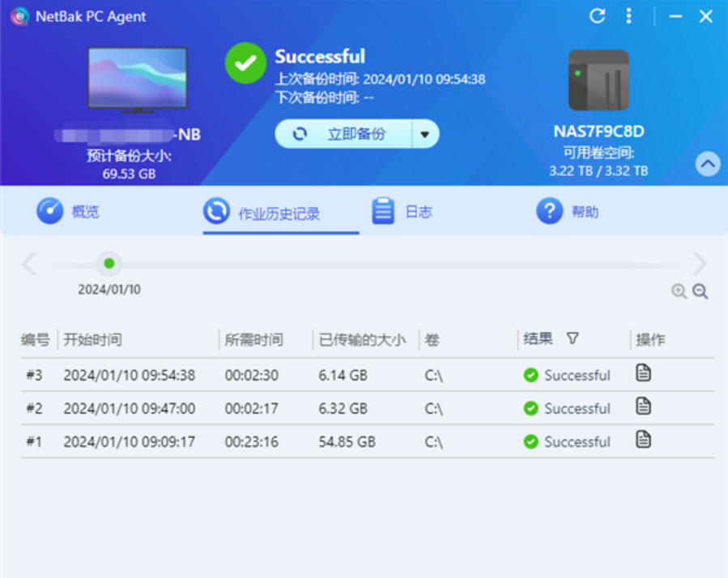
Task: Click the refresh icon in title bar
Action: [597, 16]
